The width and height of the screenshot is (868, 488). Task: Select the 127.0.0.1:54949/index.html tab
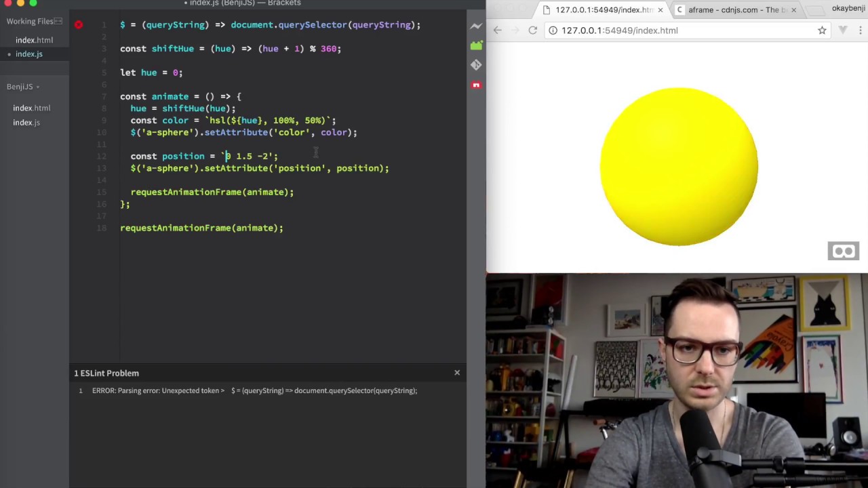pyautogui.click(x=602, y=10)
